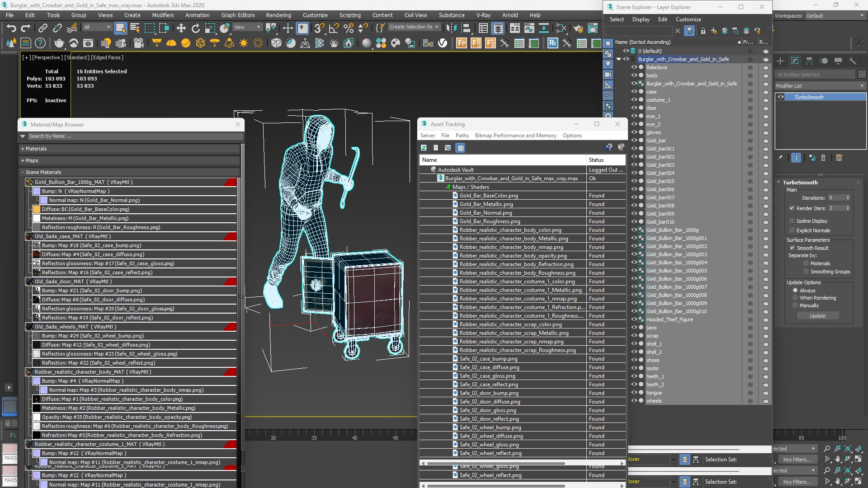
Task: Click the remove modifier trash icon
Action: click(823, 158)
